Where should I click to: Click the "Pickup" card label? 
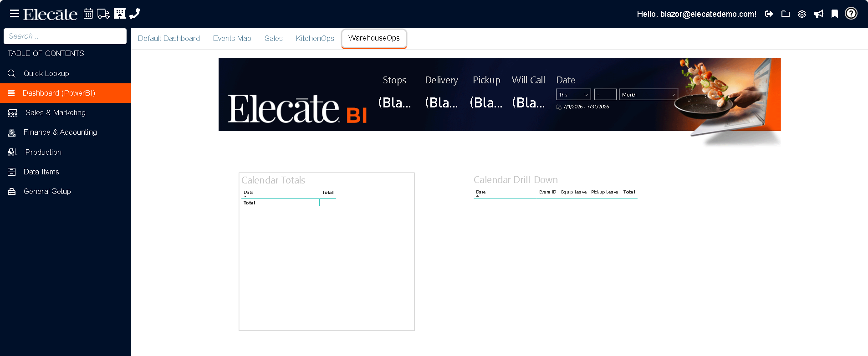486,80
